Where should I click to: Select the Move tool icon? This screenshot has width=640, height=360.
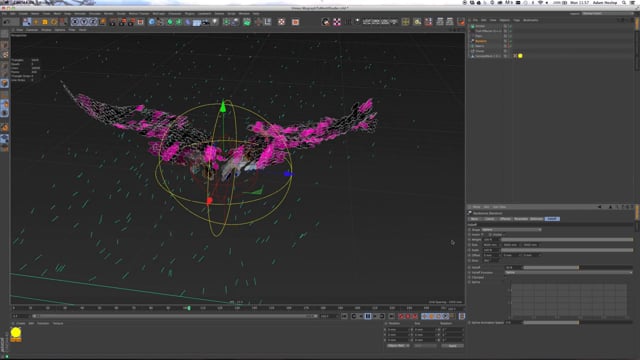click(x=36, y=22)
